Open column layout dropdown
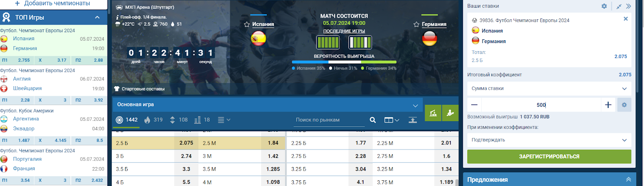644x186 pixels. click(x=392, y=120)
